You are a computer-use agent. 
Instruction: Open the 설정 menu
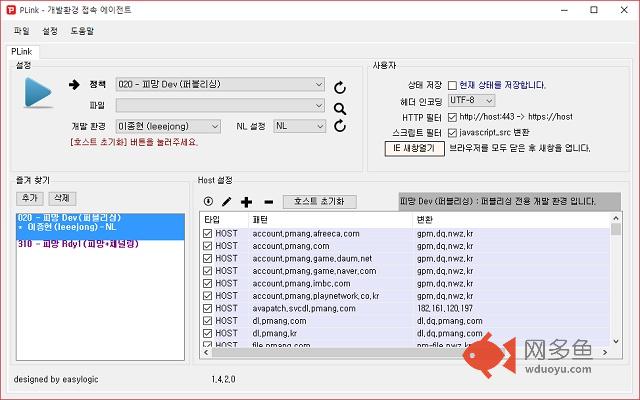[50, 31]
